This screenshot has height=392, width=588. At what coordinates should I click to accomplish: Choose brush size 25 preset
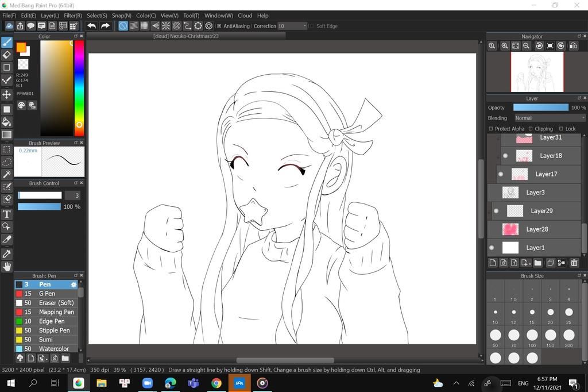coord(569,314)
